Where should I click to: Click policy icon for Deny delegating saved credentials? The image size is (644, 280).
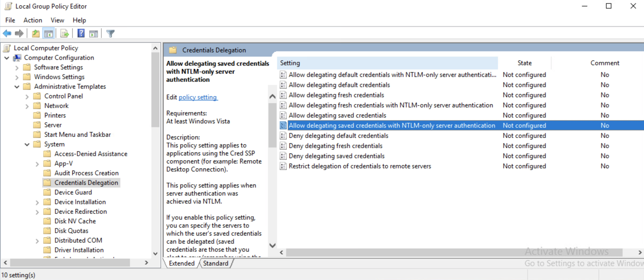283,156
